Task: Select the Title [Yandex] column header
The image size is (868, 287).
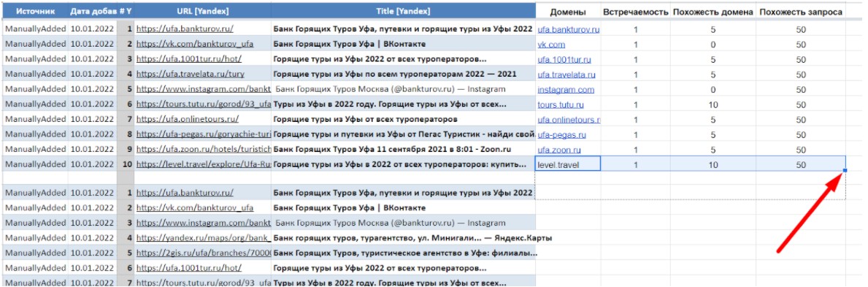Action: pos(402,11)
